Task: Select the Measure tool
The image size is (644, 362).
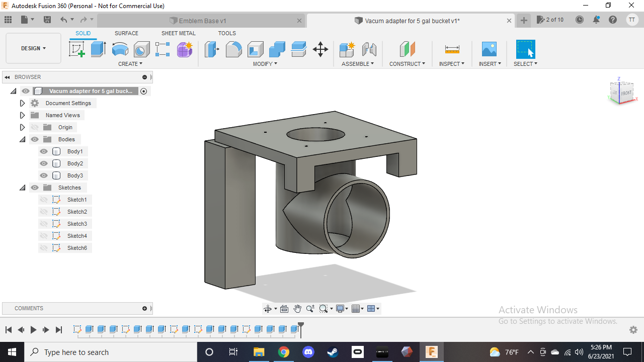Action: 452,49
